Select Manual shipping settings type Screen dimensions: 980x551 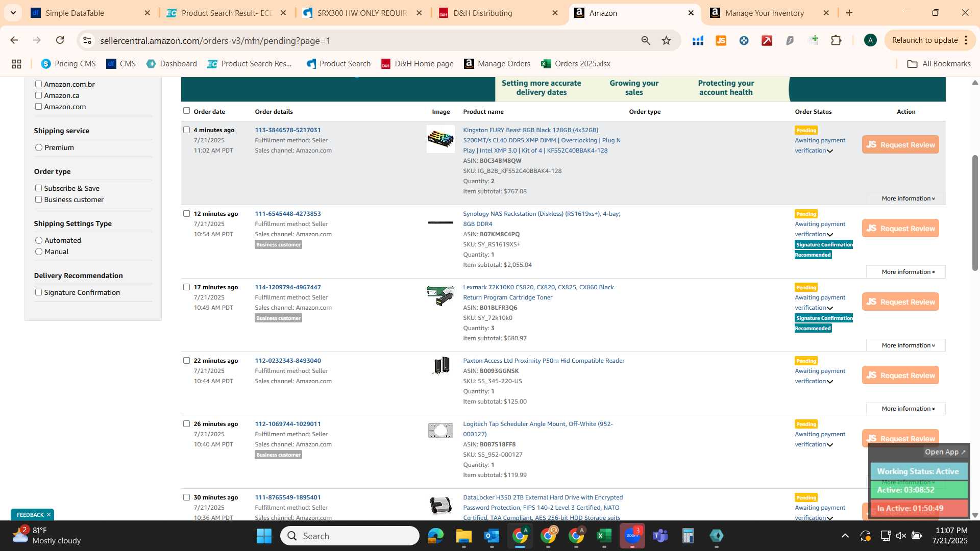click(39, 252)
